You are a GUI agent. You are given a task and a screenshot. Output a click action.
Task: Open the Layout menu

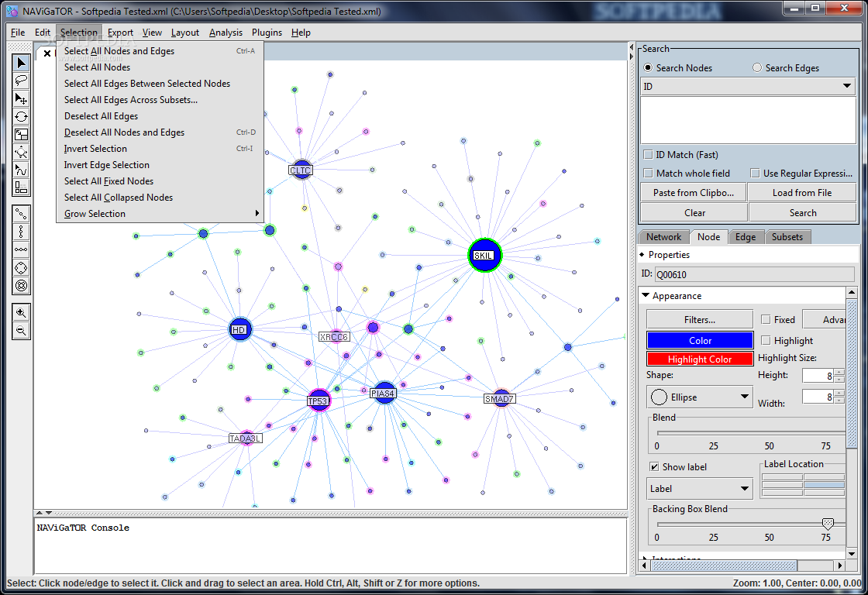(185, 33)
